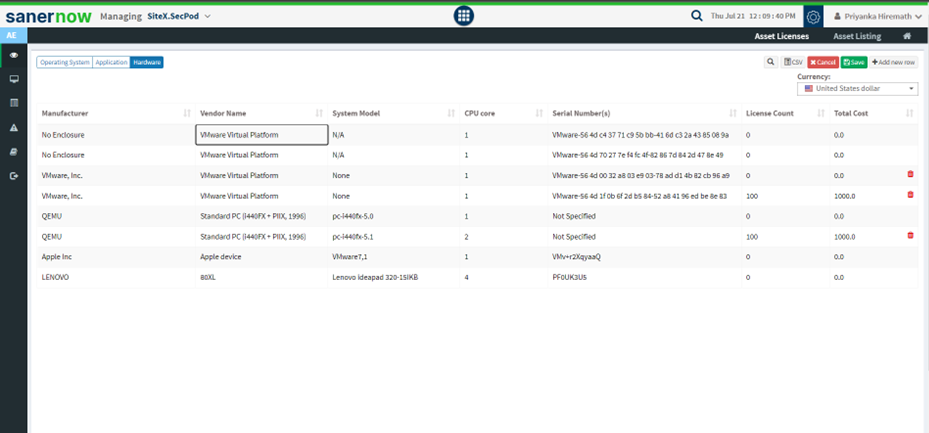Select the Hardware tab

(x=147, y=62)
